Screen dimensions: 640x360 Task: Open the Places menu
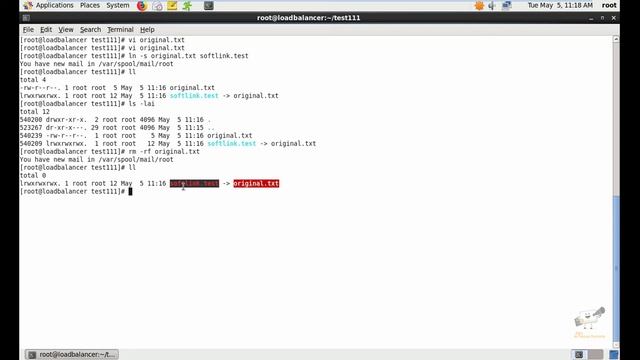[x=90, y=5]
